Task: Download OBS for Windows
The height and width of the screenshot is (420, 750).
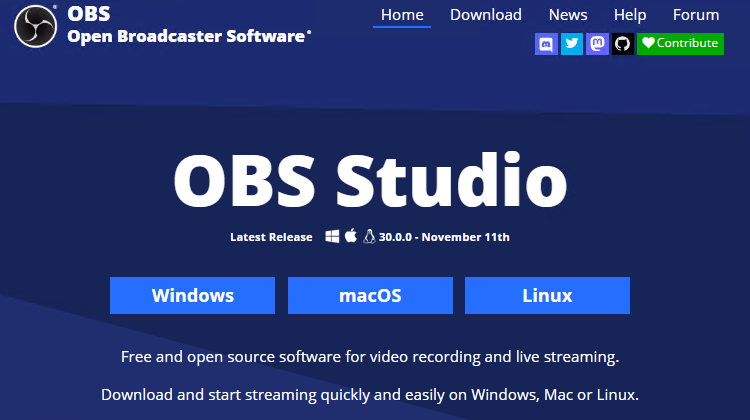Action: (x=192, y=296)
